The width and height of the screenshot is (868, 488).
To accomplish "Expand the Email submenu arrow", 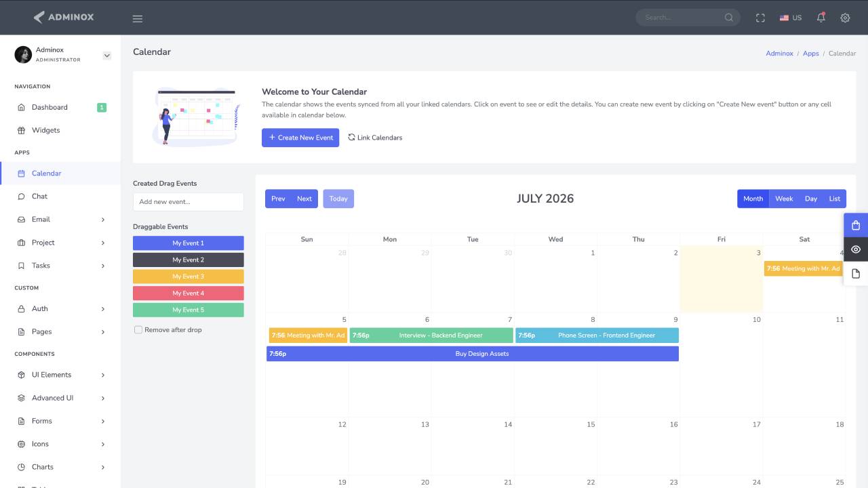I will (x=103, y=220).
